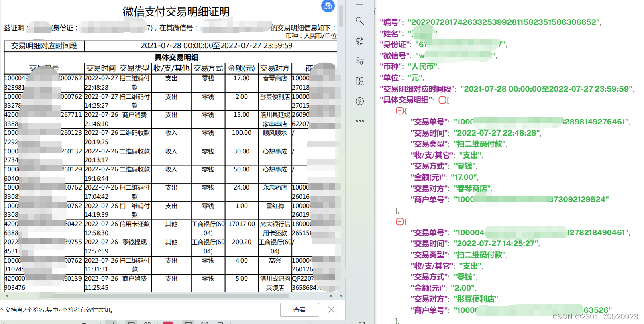The height and width of the screenshot is (324, 644).
Task: Click the JSON "单位": "元" line
Action: point(401,78)
